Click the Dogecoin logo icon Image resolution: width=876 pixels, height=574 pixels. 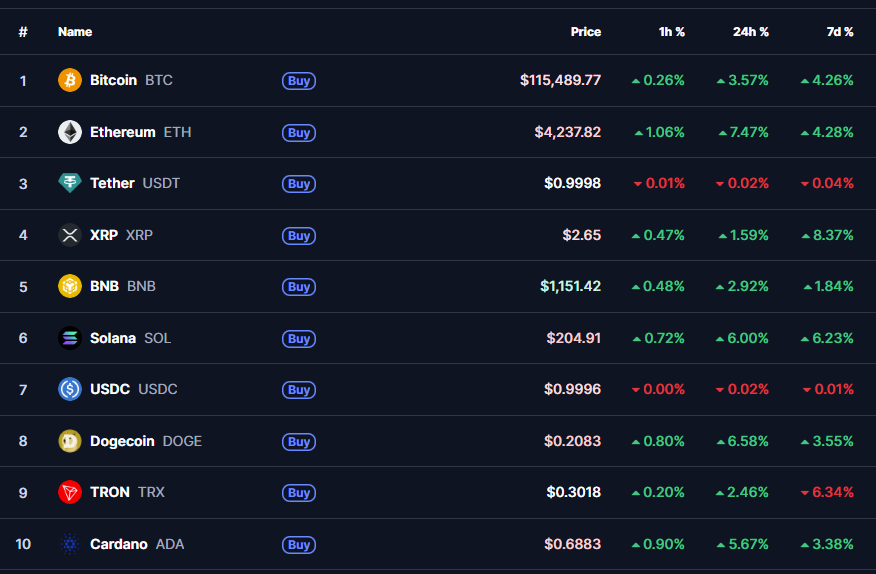click(x=70, y=442)
